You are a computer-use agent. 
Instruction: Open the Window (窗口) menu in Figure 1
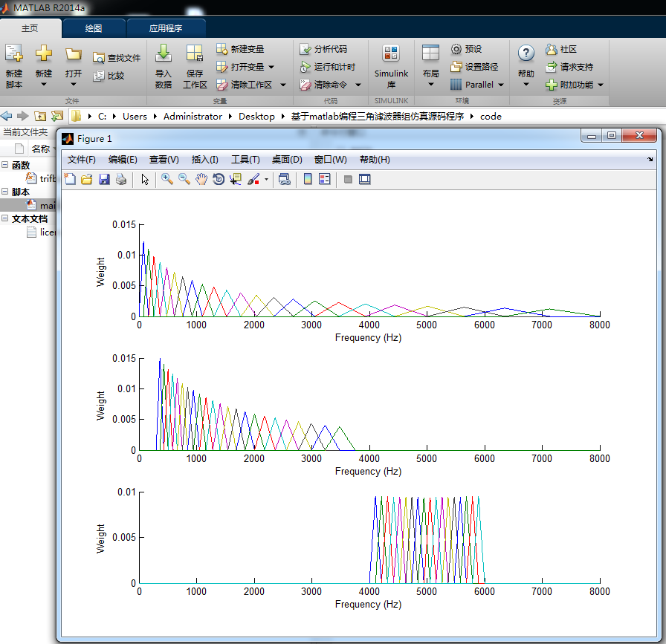click(x=331, y=160)
